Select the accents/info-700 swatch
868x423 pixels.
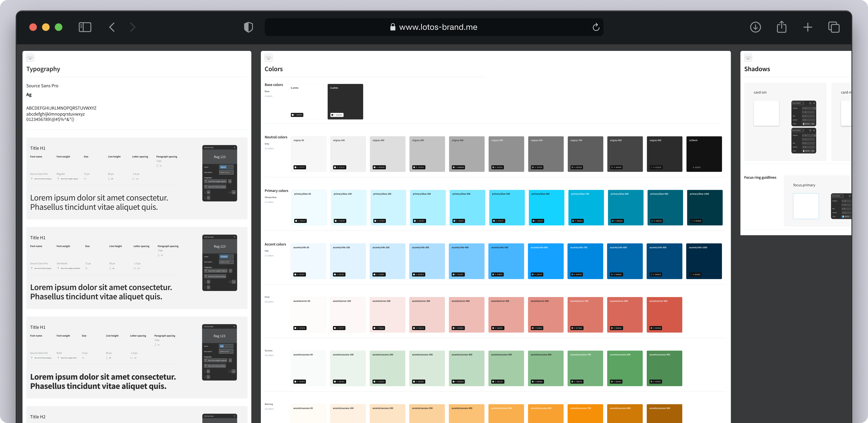[x=585, y=261]
